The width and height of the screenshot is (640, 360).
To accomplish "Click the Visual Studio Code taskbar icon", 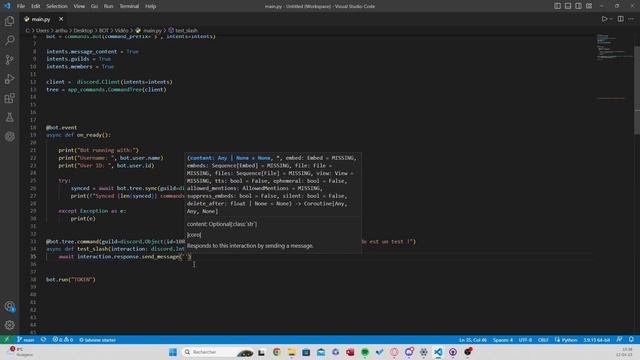I will click(438, 352).
